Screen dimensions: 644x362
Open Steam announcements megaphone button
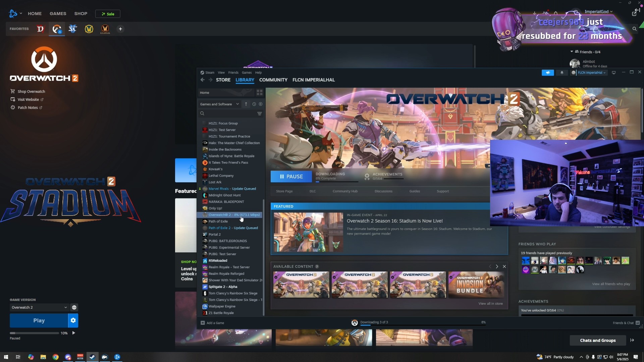tap(548, 72)
